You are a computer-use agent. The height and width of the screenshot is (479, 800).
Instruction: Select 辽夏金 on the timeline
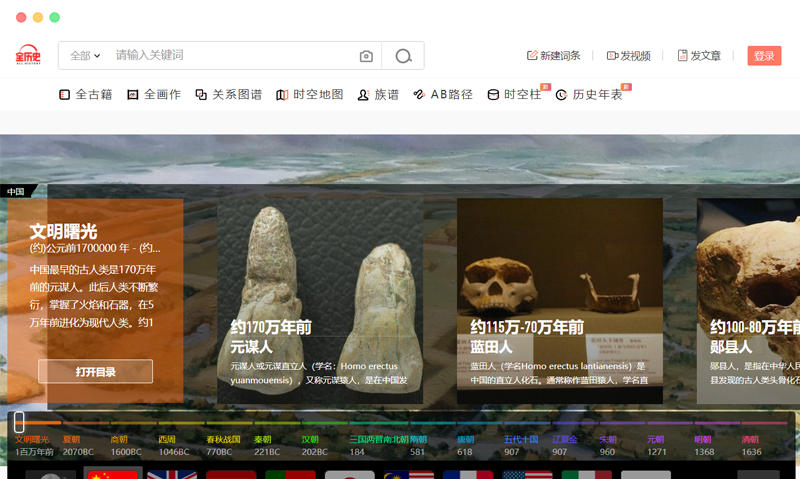[x=564, y=445]
